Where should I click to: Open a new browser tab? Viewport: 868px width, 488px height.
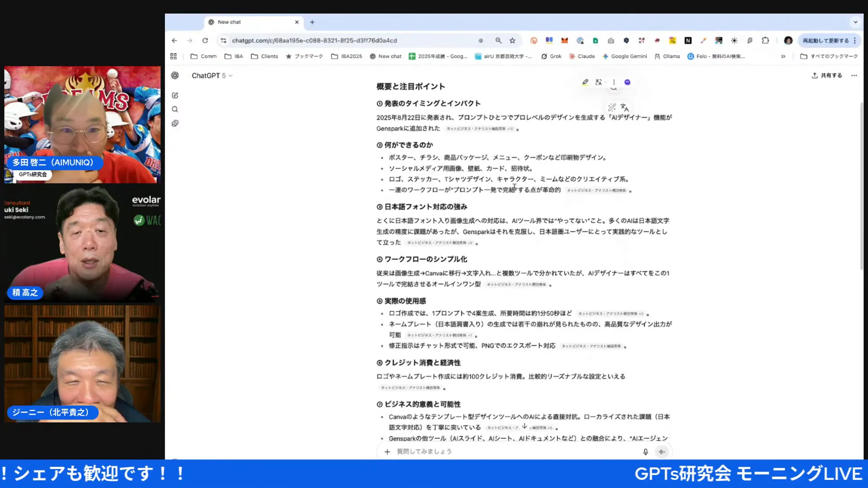pos(312,22)
